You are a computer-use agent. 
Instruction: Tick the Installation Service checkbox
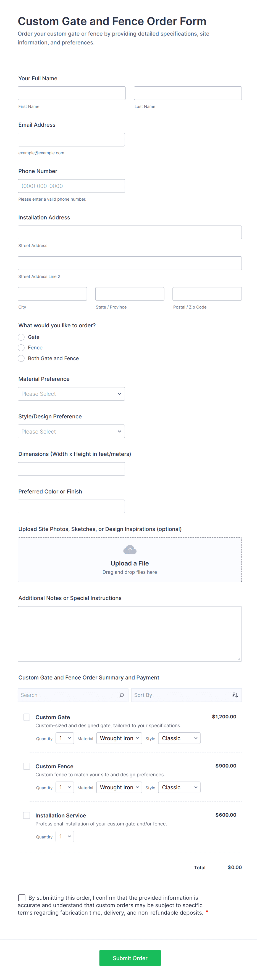pyautogui.click(x=27, y=815)
